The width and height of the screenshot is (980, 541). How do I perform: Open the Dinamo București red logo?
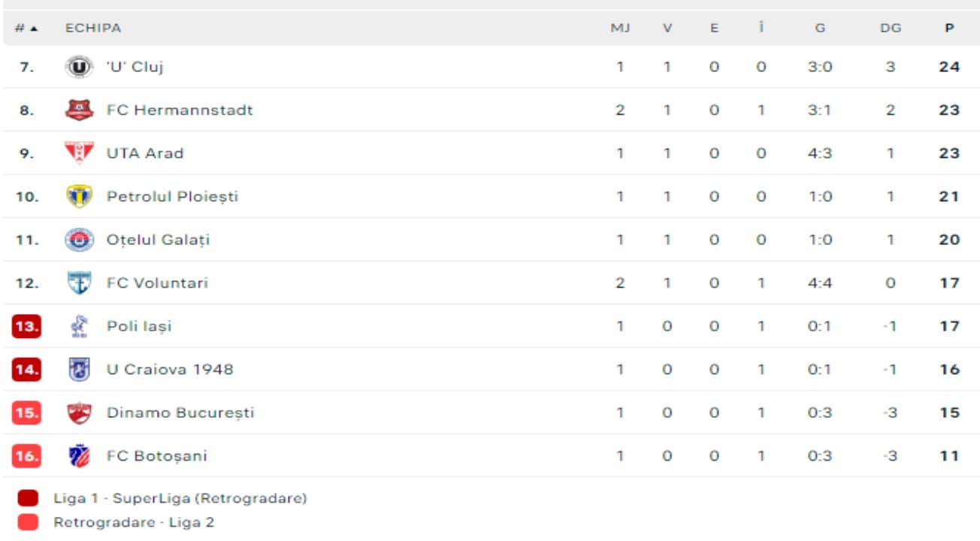coord(79,413)
